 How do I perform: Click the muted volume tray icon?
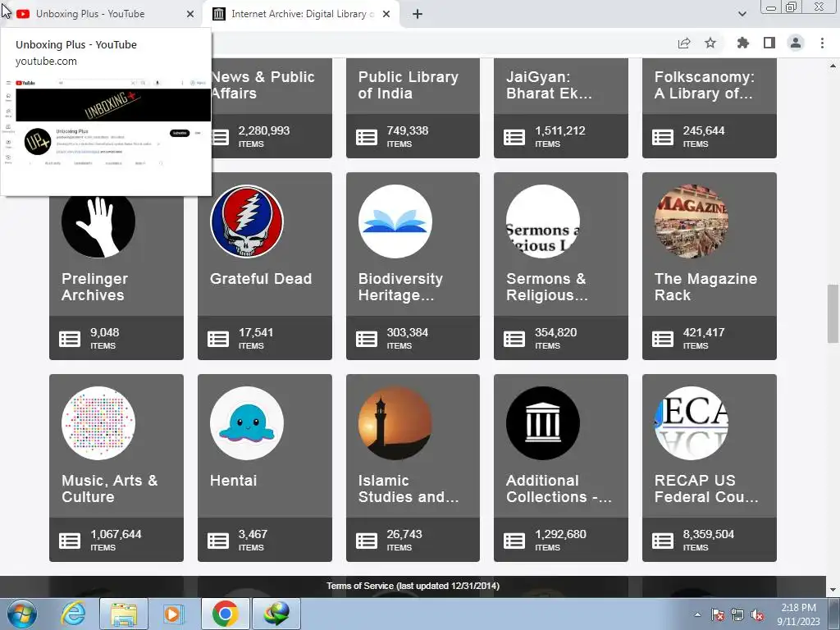[757, 615]
